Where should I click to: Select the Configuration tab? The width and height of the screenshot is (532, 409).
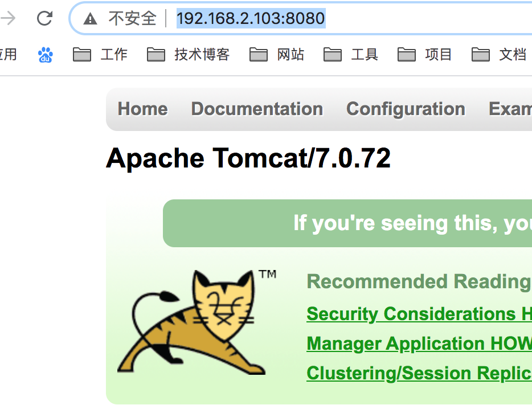[x=406, y=109]
